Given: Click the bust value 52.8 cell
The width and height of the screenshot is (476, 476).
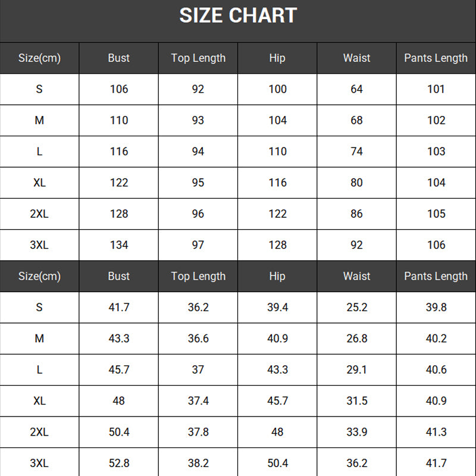Looking at the screenshot, I should tap(119, 463).
